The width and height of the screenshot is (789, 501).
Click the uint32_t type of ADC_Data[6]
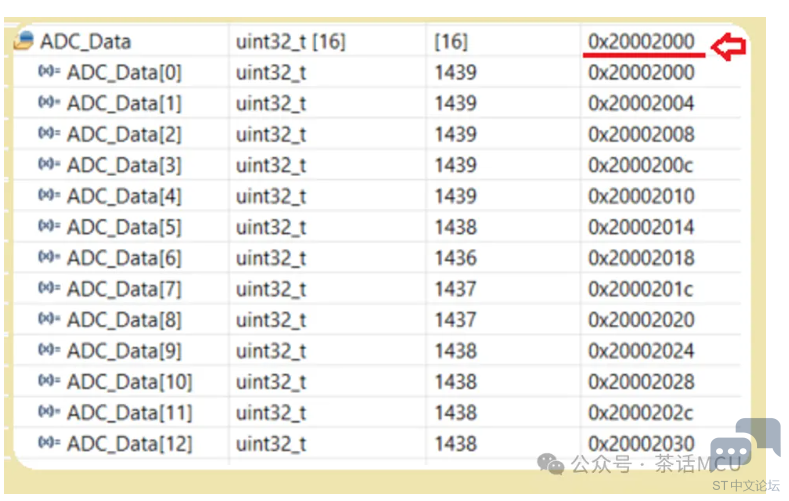[271, 259]
